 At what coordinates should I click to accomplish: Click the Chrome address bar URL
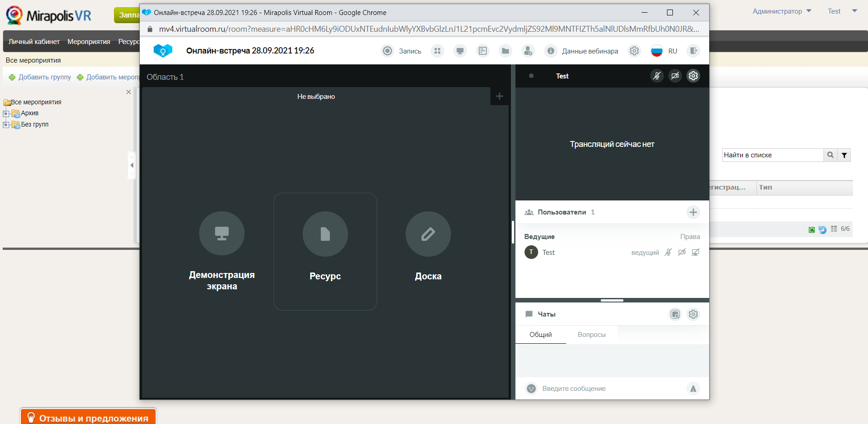(428, 29)
